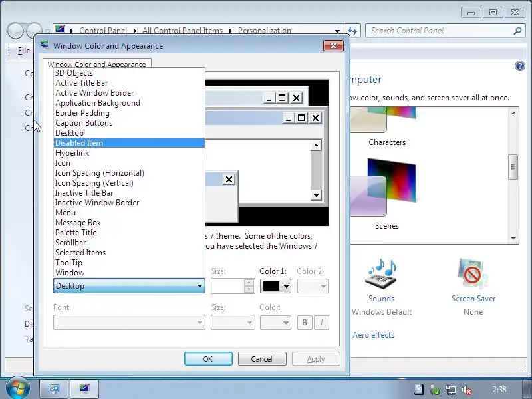The width and height of the screenshot is (532, 399).
Task: Open the font Color dropdown
Action: coord(275,322)
